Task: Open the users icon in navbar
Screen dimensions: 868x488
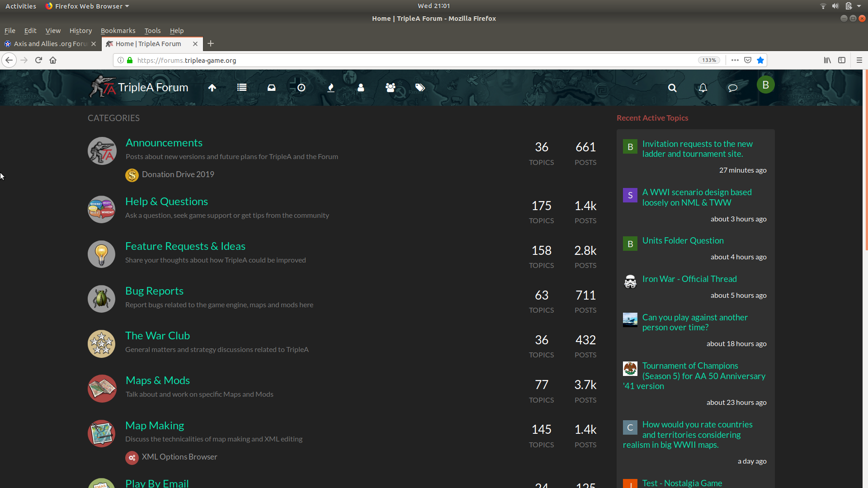Action: tap(361, 88)
